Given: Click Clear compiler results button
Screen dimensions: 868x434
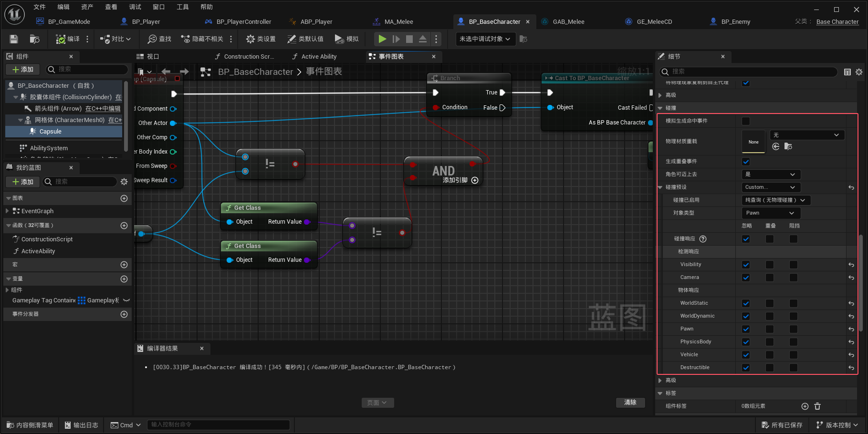Looking at the screenshot, I should click(630, 403).
